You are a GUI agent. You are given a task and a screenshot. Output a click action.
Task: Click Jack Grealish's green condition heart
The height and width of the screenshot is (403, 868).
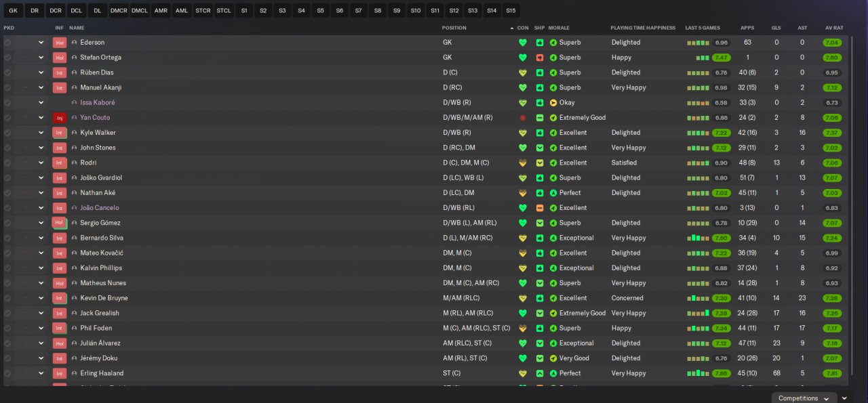click(x=522, y=313)
